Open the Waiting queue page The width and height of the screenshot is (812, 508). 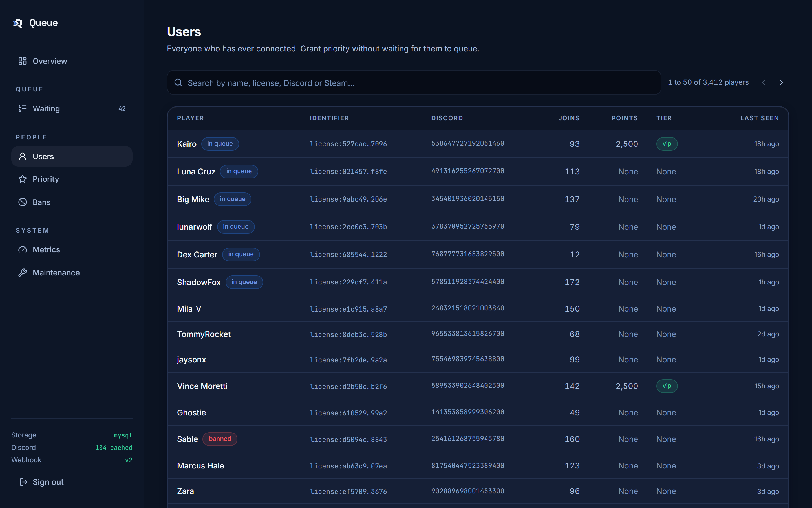tap(72, 109)
